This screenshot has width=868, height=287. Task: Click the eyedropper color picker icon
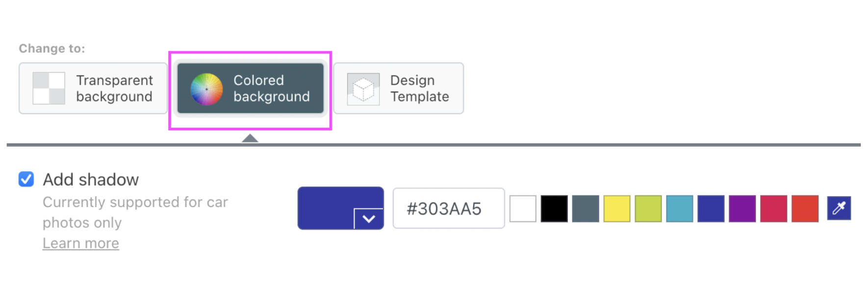(x=839, y=208)
